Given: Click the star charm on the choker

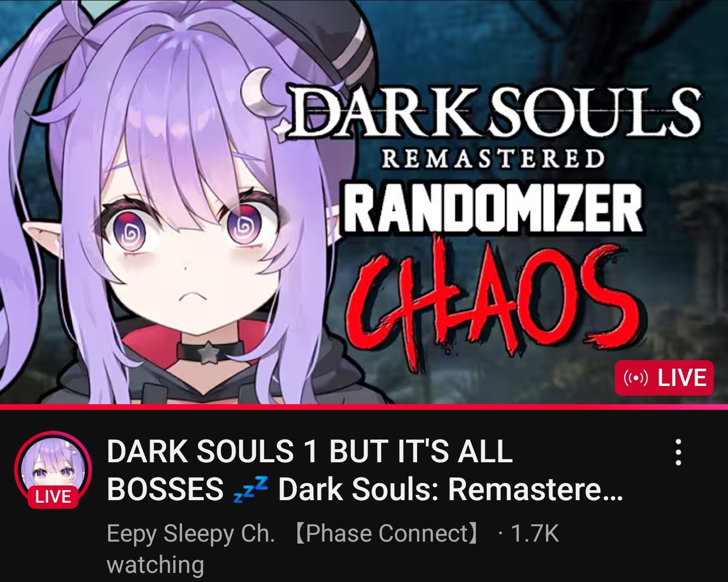Looking at the screenshot, I should [207, 352].
